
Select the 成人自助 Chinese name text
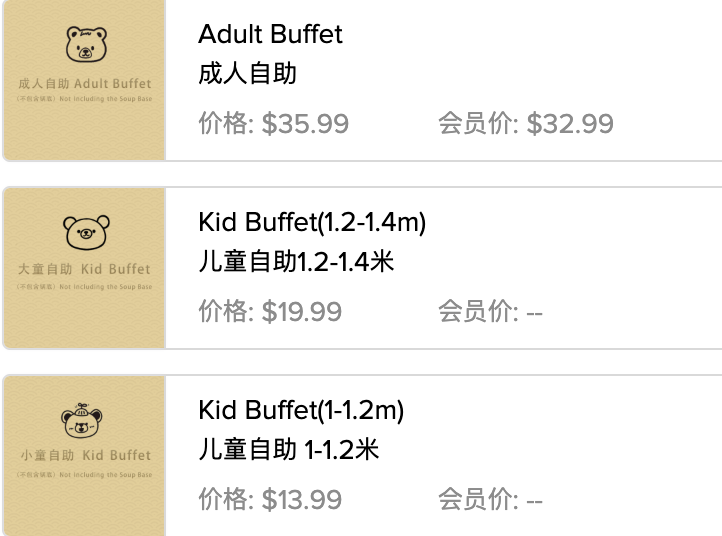(247, 73)
